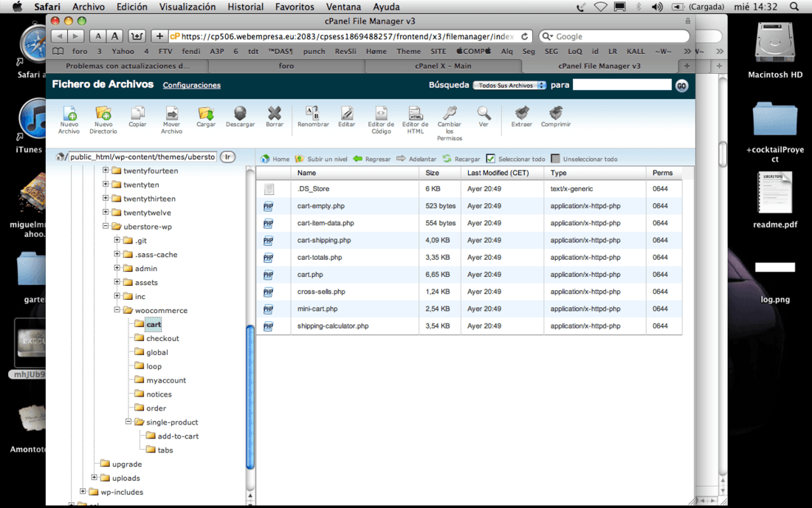Collapse the woocommerce folder
This screenshot has width=812, height=508.
click(x=117, y=309)
